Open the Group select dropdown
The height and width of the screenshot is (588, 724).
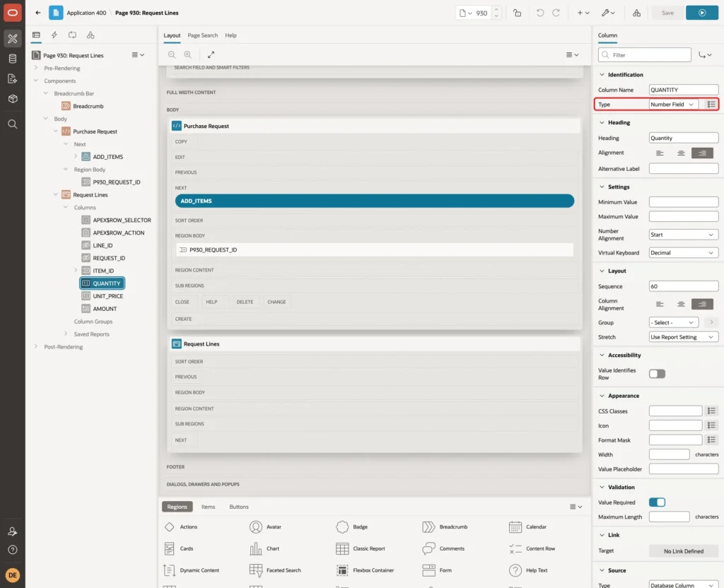pos(673,322)
